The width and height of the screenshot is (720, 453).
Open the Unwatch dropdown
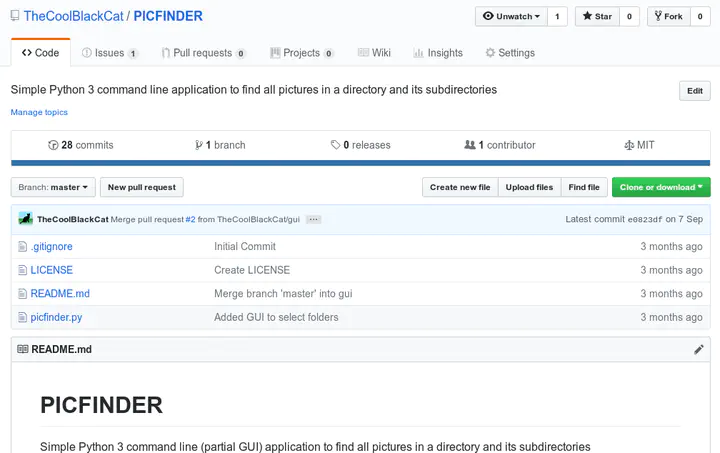pyautogui.click(x=511, y=17)
